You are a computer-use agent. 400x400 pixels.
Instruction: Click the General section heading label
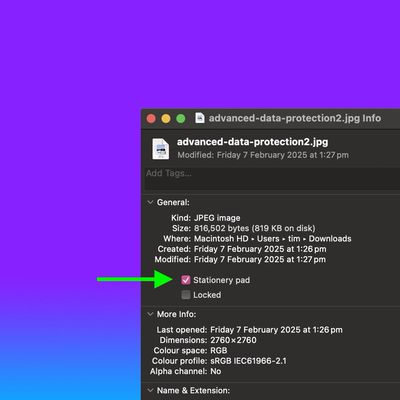click(173, 202)
